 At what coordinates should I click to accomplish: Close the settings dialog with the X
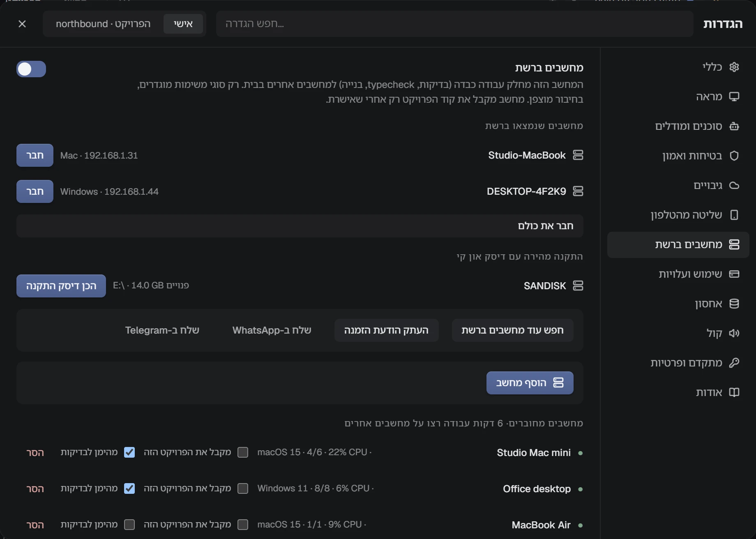click(x=22, y=24)
